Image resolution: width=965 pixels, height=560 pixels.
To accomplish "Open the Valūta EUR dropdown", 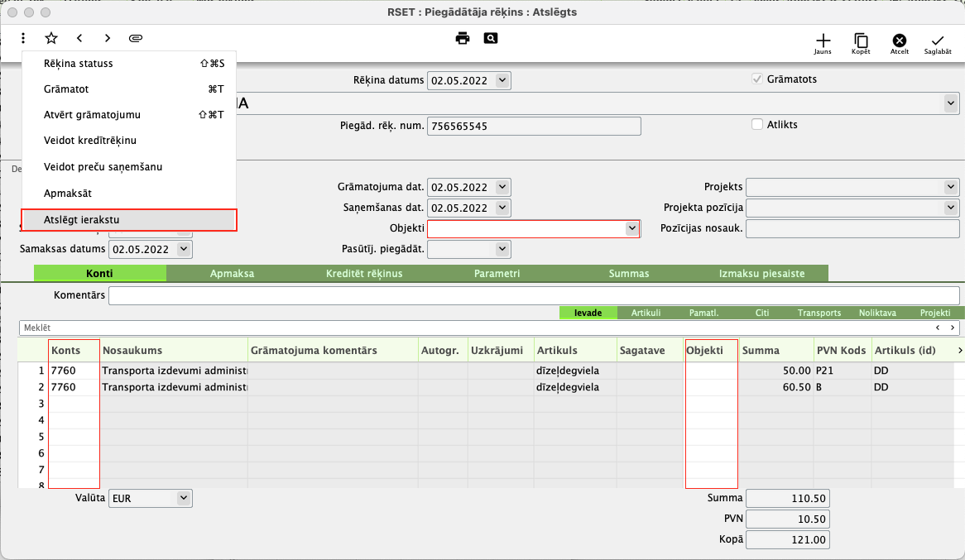I will (x=183, y=499).
